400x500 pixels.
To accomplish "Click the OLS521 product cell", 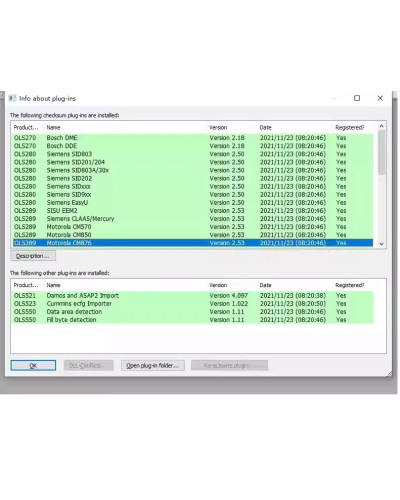I will [x=25, y=295].
